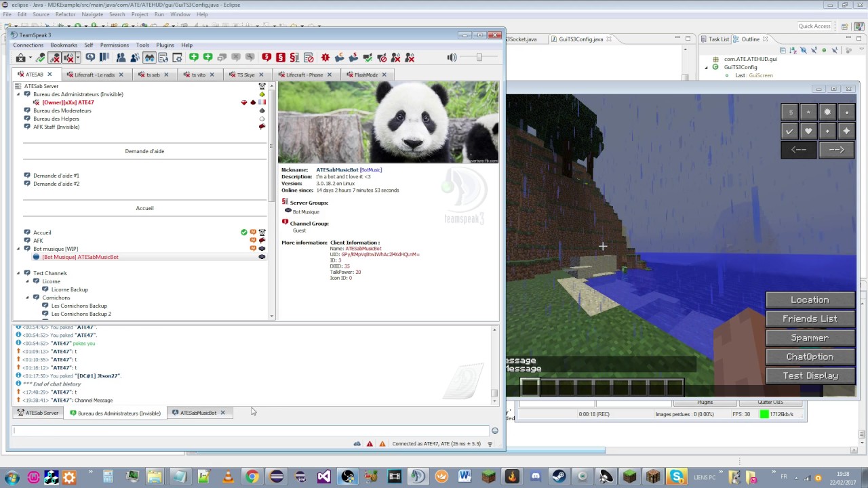Image resolution: width=868 pixels, height=488 pixels.
Task: Open Skype from the taskbar
Action: pos(677,477)
